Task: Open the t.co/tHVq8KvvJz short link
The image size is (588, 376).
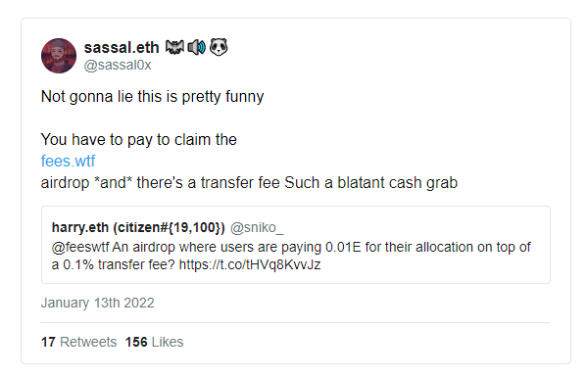Action: [x=250, y=264]
